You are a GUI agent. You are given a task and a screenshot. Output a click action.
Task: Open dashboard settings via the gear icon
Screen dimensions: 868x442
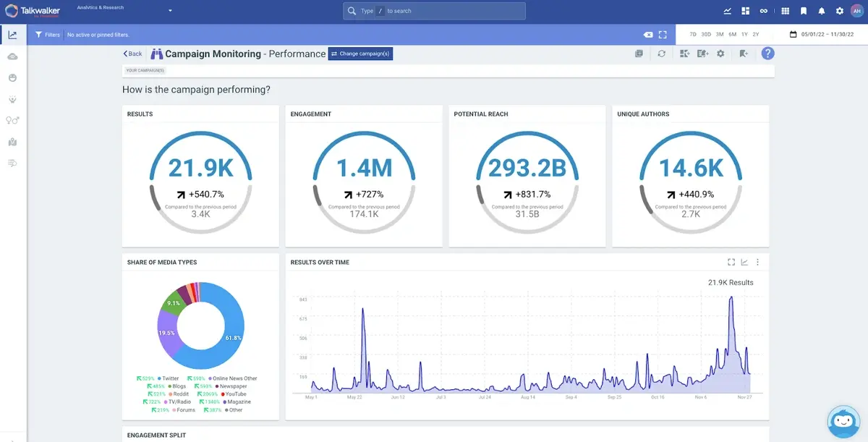pyautogui.click(x=721, y=54)
